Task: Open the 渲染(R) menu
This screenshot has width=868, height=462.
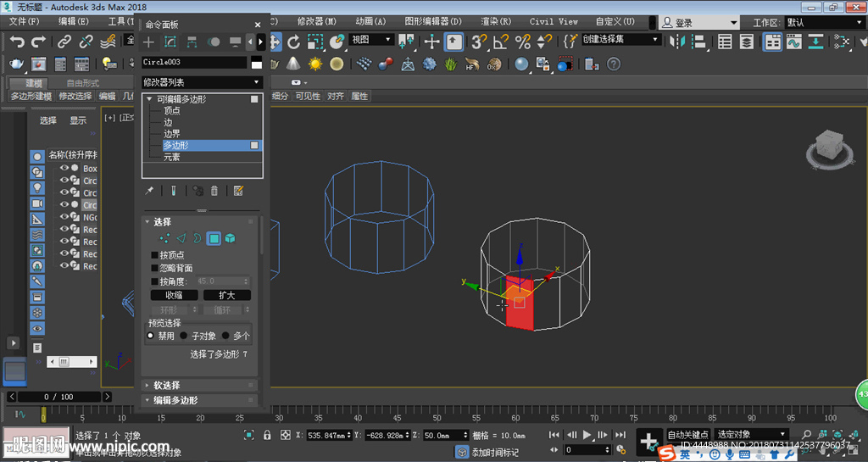Action: point(496,21)
